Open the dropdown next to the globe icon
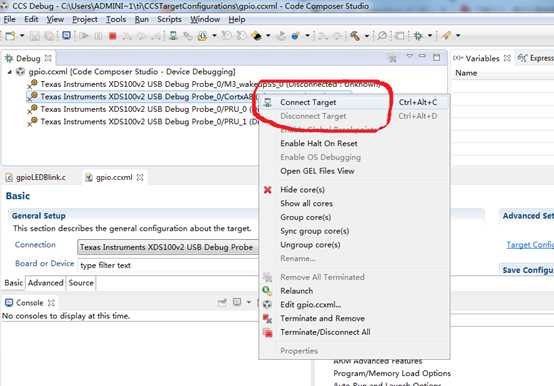This screenshot has height=386, width=554. (x=307, y=36)
